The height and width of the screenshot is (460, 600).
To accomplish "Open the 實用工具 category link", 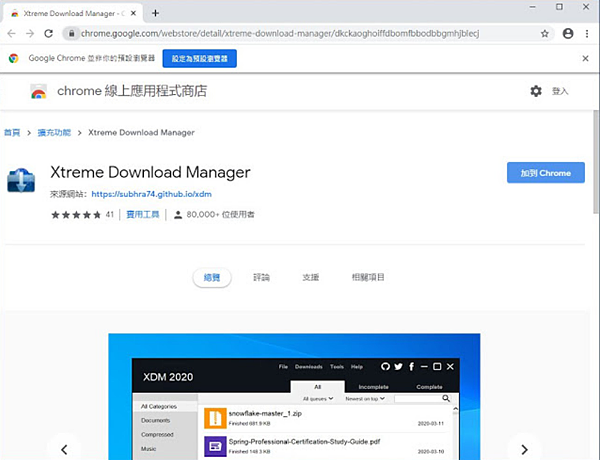I will 142,214.
